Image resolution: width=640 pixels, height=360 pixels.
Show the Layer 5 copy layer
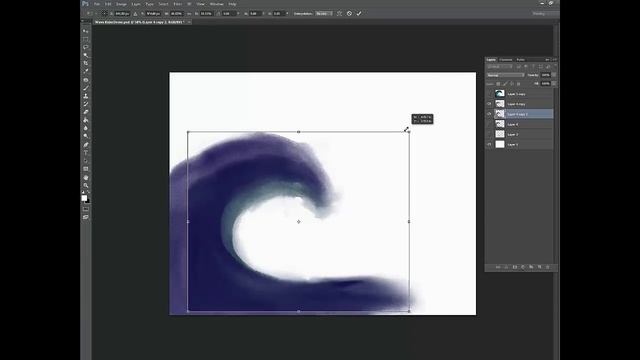click(489, 94)
